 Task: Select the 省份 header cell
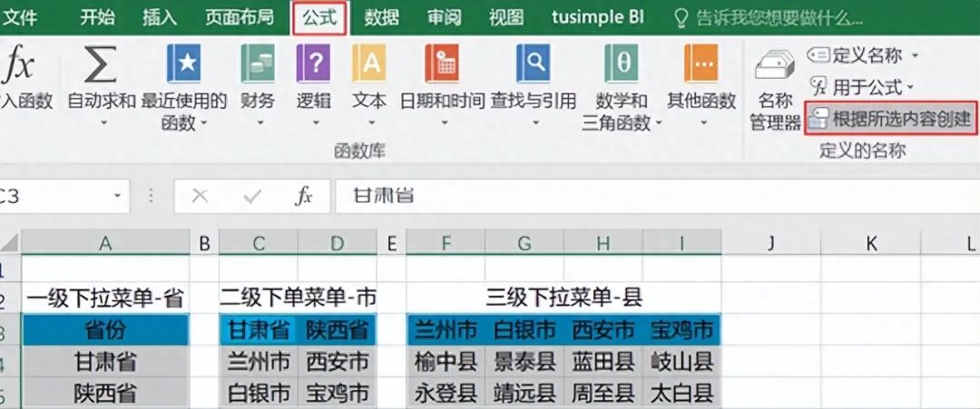coord(105,330)
